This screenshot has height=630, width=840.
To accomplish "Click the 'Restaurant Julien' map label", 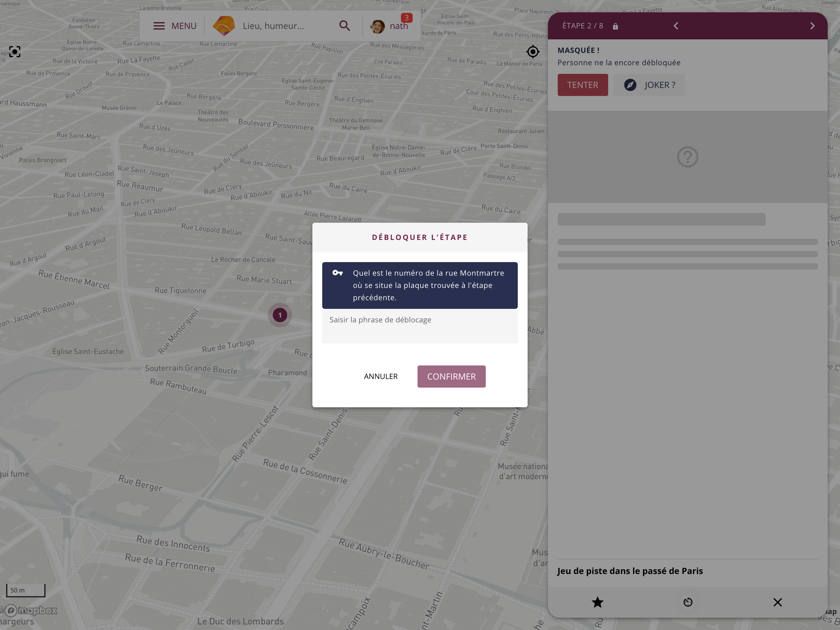I will coord(521,131).
